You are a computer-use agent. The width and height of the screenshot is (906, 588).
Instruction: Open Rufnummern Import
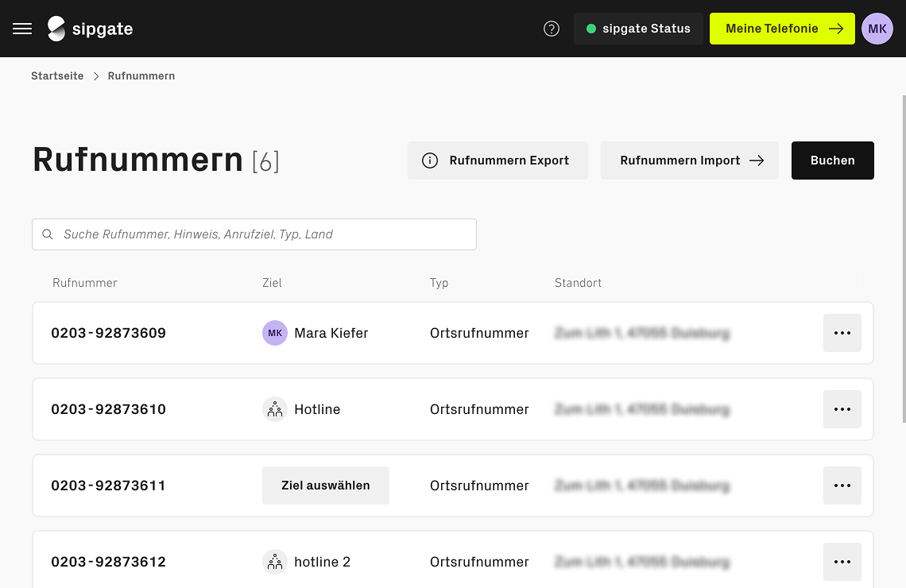(x=690, y=161)
